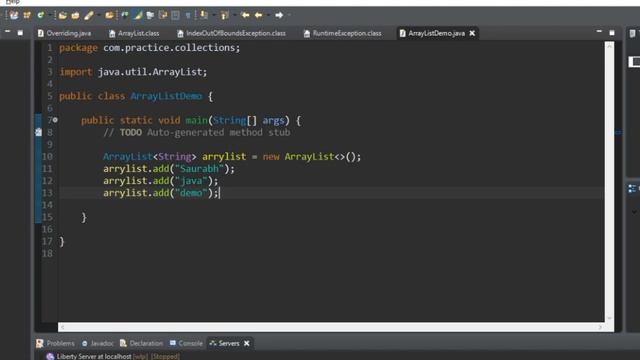Viewport: 640px width, 360px height.
Task: Click the first toolbar icon for new Java project
Action: coord(14,15)
